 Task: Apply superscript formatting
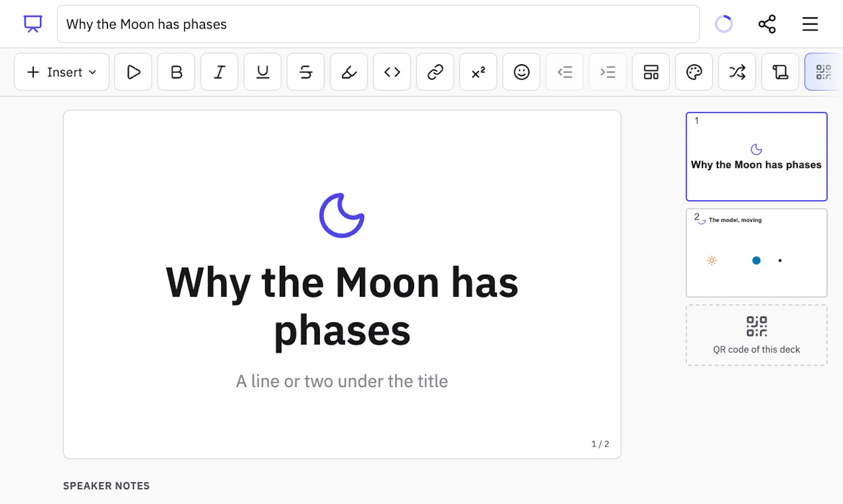pyautogui.click(x=478, y=72)
